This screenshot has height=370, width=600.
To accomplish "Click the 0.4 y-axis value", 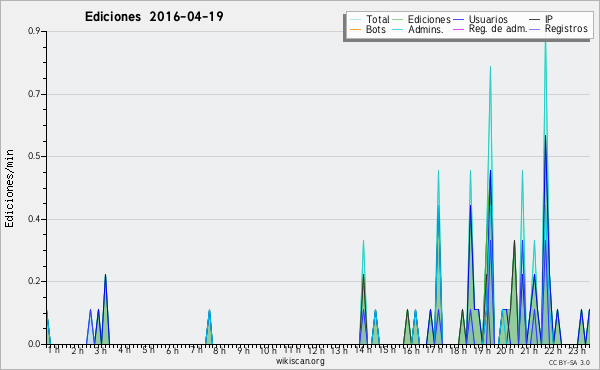I will tap(34, 219).
